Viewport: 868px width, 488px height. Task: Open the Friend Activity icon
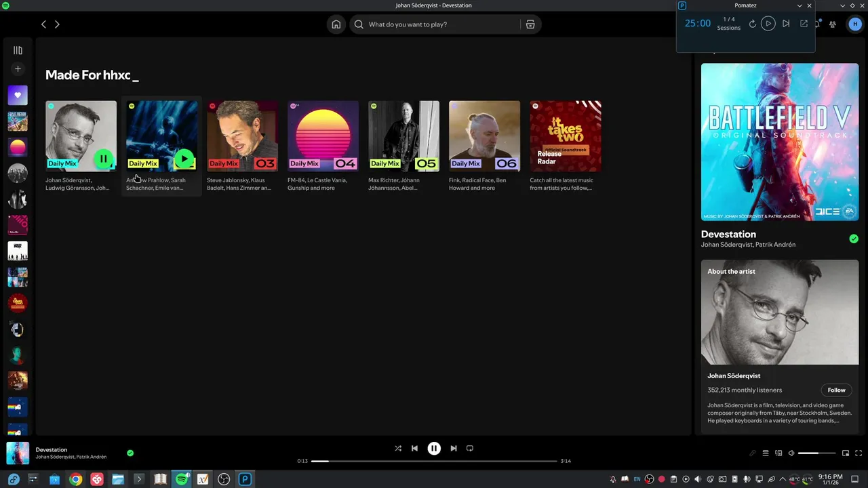pyautogui.click(x=832, y=24)
